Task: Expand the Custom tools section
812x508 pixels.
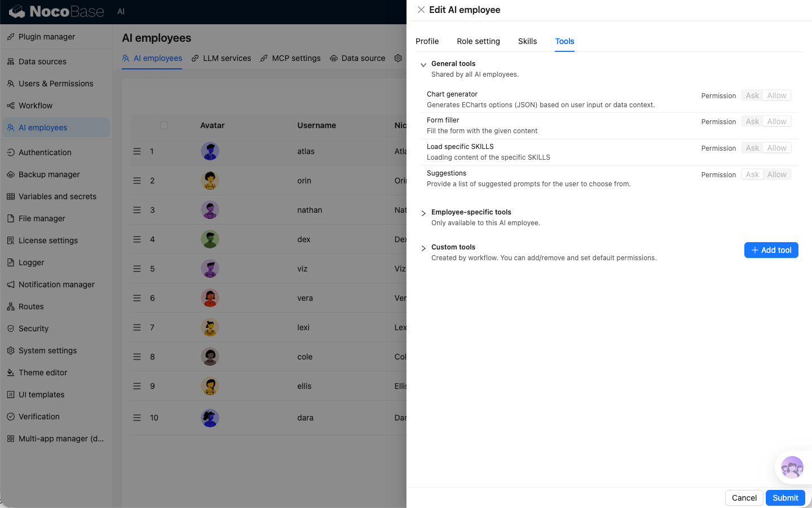Action: point(423,248)
